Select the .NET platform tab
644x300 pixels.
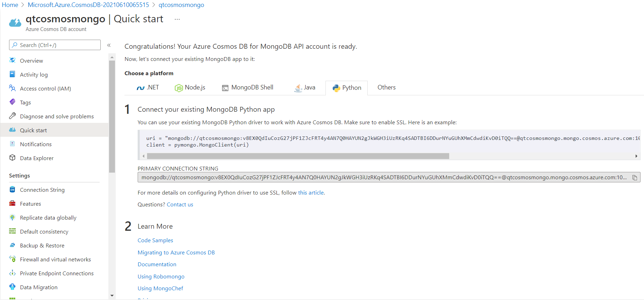pos(148,87)
